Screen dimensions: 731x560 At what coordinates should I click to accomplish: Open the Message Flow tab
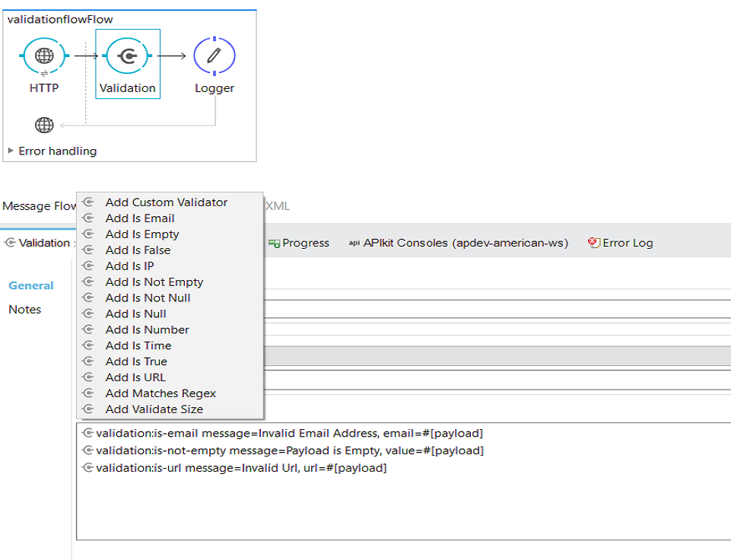[x=38, y=206]
